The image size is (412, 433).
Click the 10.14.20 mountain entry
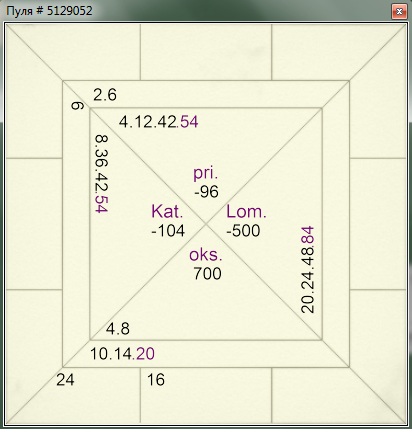(x=122, y=354)
